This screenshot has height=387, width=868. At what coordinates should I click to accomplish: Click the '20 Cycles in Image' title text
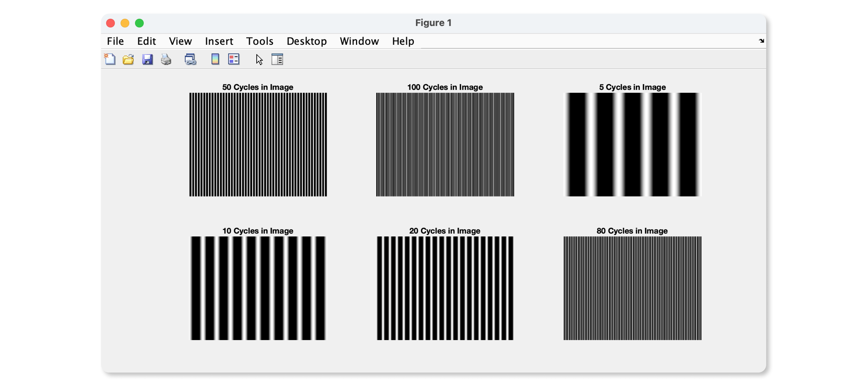(445, 231)
